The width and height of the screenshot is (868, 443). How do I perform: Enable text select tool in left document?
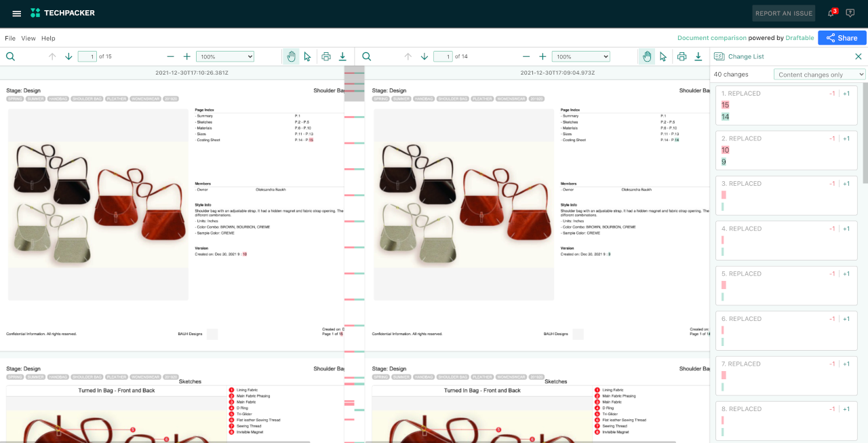click(307, 56)
